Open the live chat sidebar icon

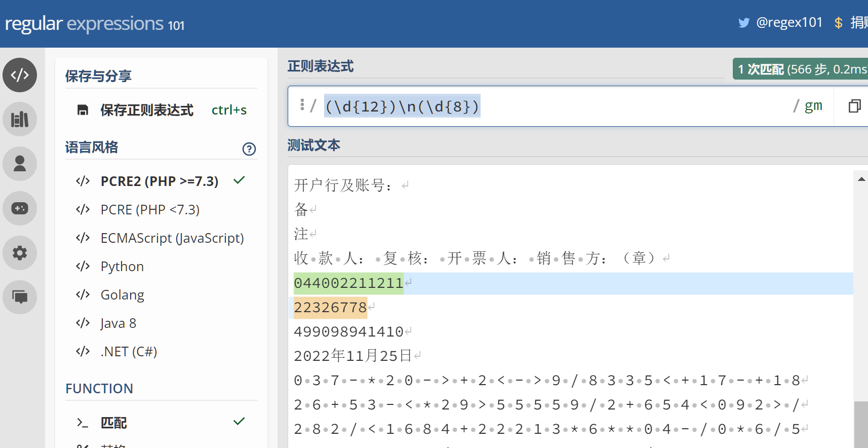[20, 297]
